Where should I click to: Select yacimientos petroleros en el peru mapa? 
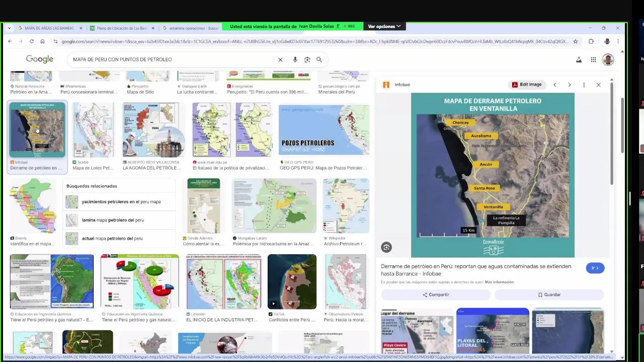[x=120, y=202]
